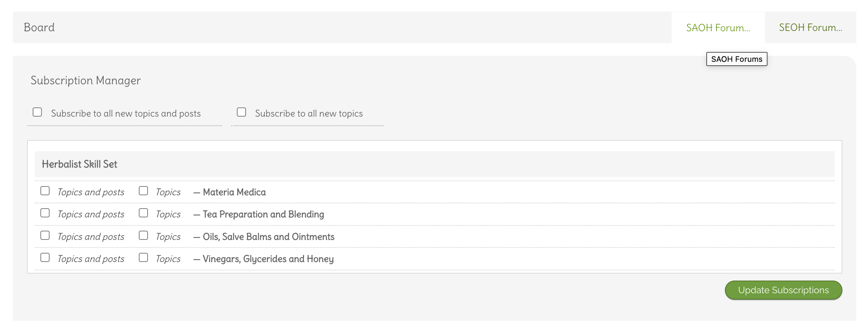Open the Materia Medica forum link
Screen dimensions: 868x335
(234, 192)
